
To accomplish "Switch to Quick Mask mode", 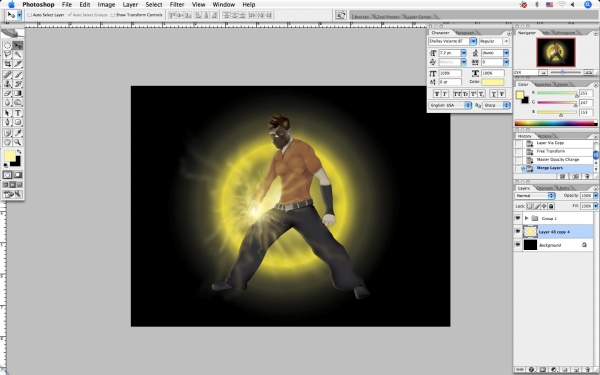I will pos(18,175).
